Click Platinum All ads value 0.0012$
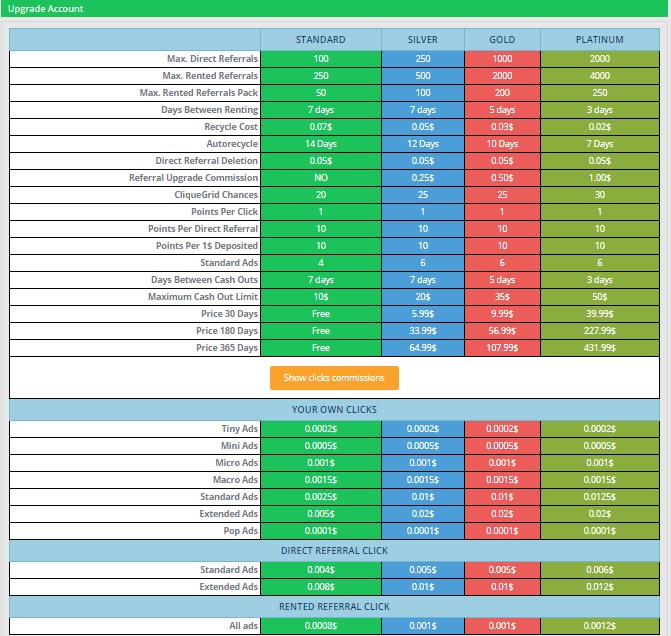 point(600,626)
